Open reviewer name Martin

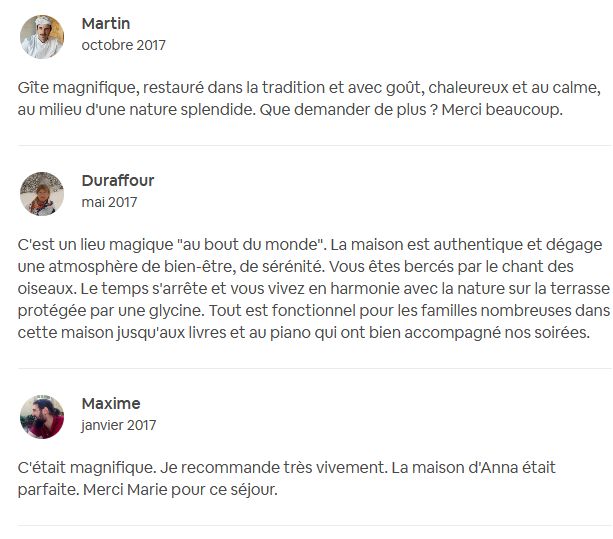(105, 23)
